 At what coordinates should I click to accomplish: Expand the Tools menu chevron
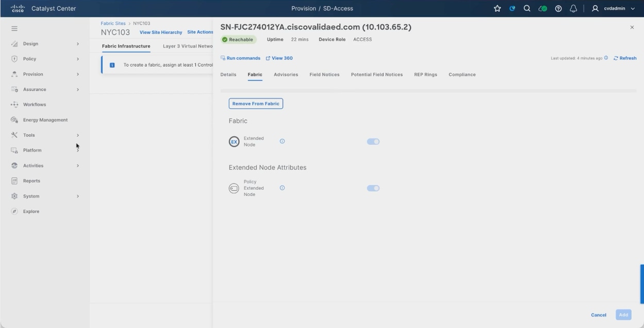point(78,135)
